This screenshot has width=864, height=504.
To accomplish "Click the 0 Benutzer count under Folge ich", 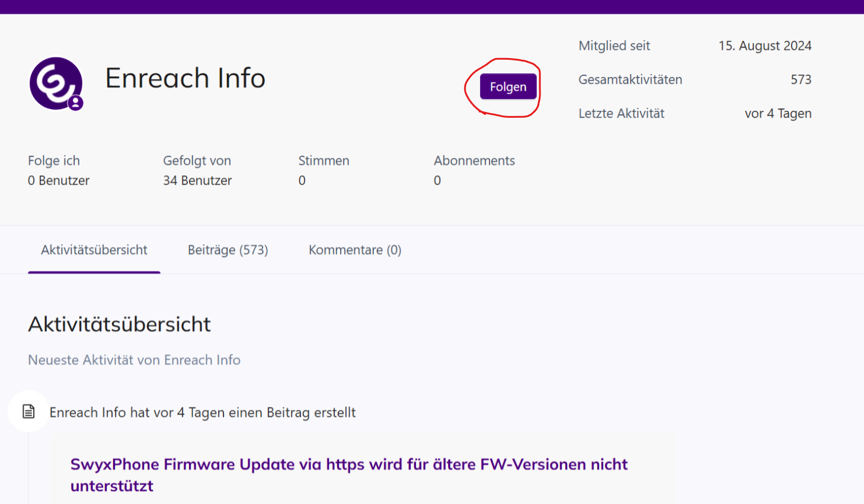I will click(x=59, y=181).
